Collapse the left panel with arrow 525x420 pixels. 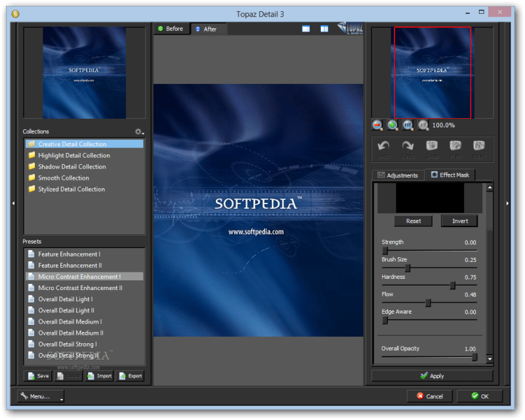[x=14, y=203]
